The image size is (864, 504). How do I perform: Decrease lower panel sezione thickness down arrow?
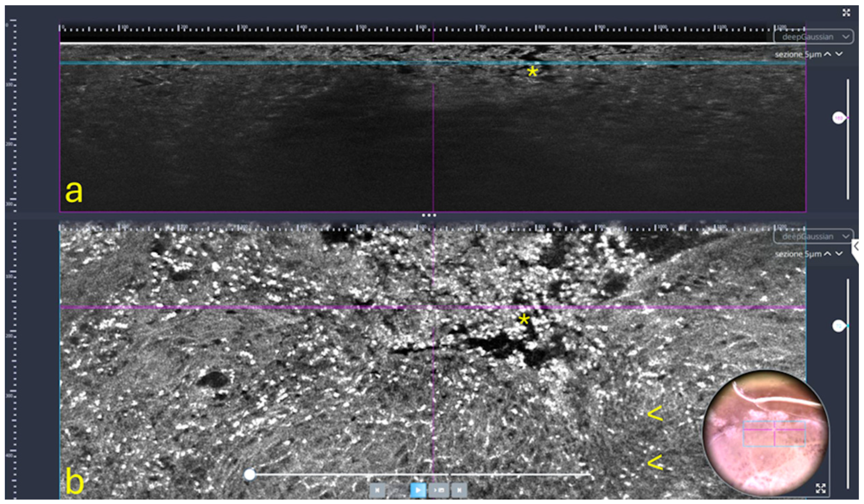point(839,254)
